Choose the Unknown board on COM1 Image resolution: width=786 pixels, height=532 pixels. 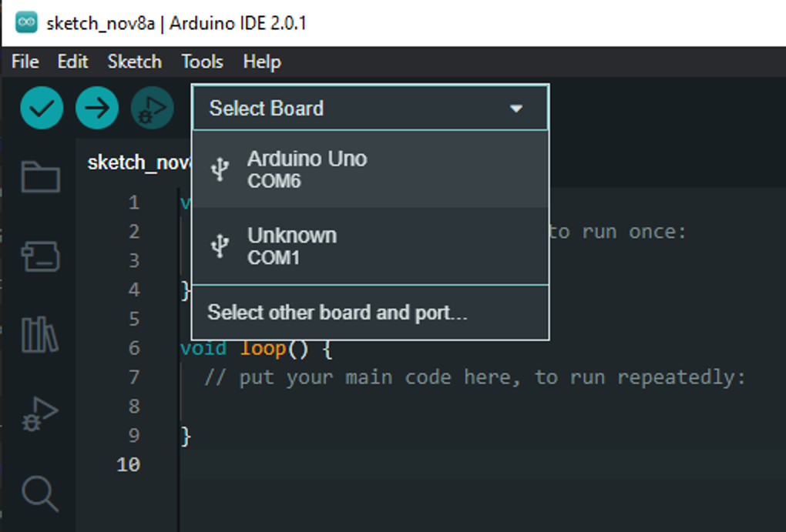click(x=292, y=246)
